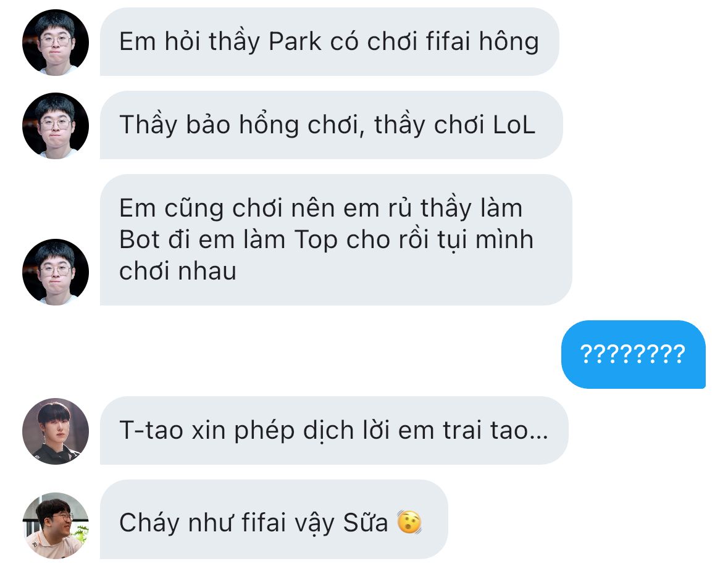Screen dimensions: 728x569
Task: Tap the astonished face emoji after Sữa
Action: 409,522
